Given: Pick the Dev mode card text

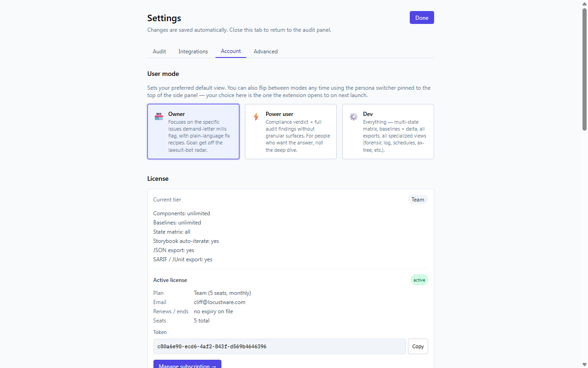Looking at the screenshot, I should point(395,136).
